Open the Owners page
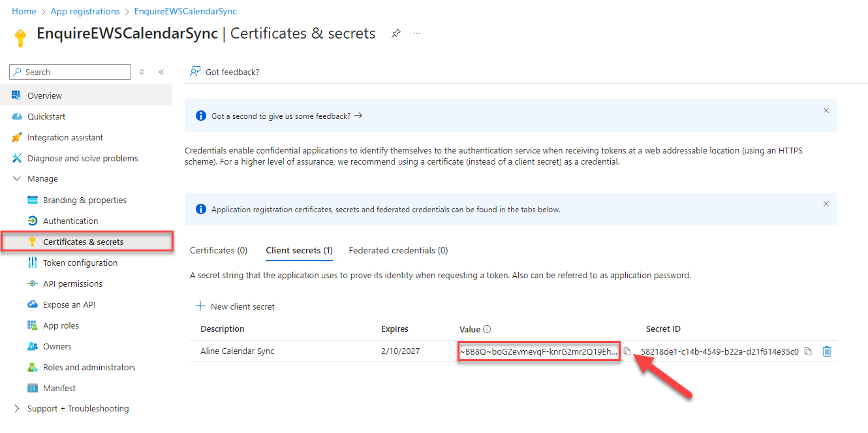Viewport: 868px width, 433px height. pos(57,346)
